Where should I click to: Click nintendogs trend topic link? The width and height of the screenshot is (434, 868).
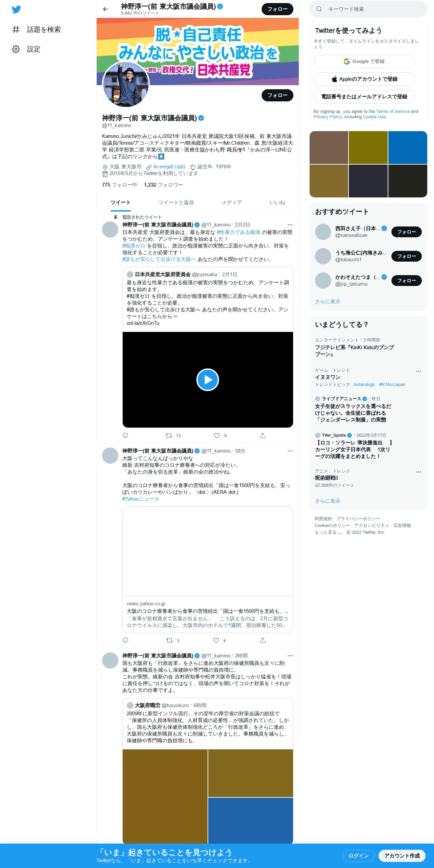pyautogui.click(x=364, y=385)
